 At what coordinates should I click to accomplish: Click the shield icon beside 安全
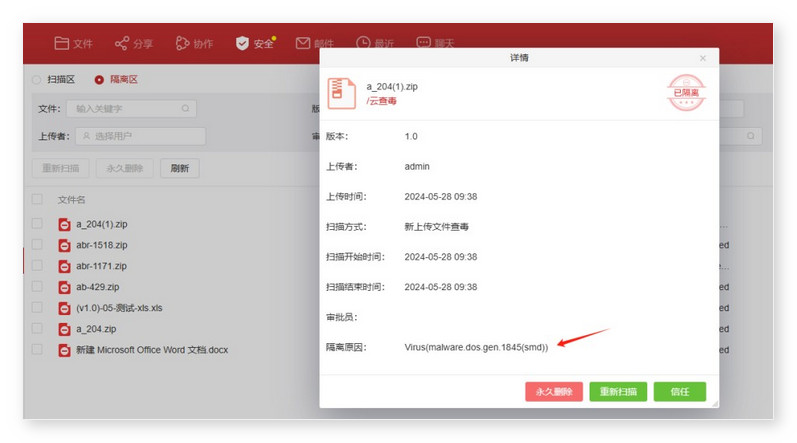pyautogui.click(x=242, y=44)
